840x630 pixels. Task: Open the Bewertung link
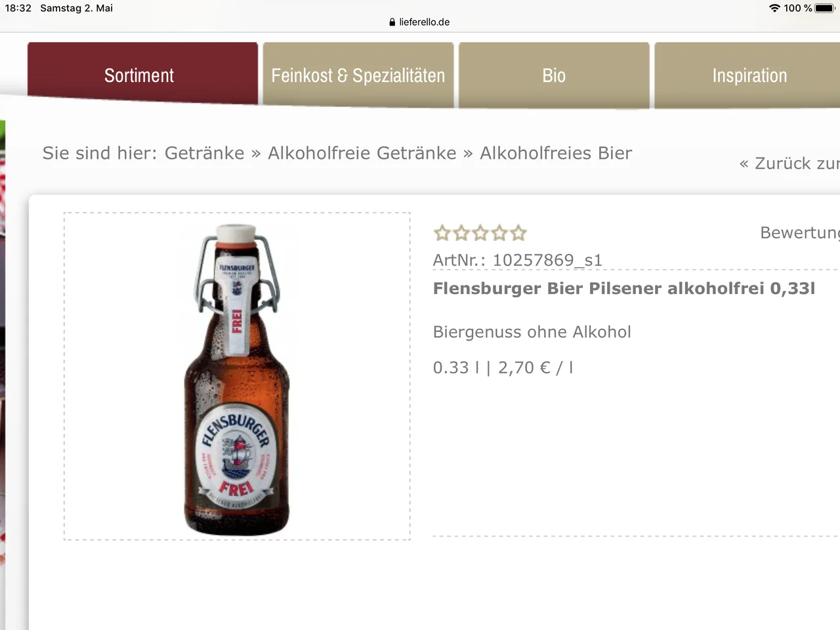[799, 232]
